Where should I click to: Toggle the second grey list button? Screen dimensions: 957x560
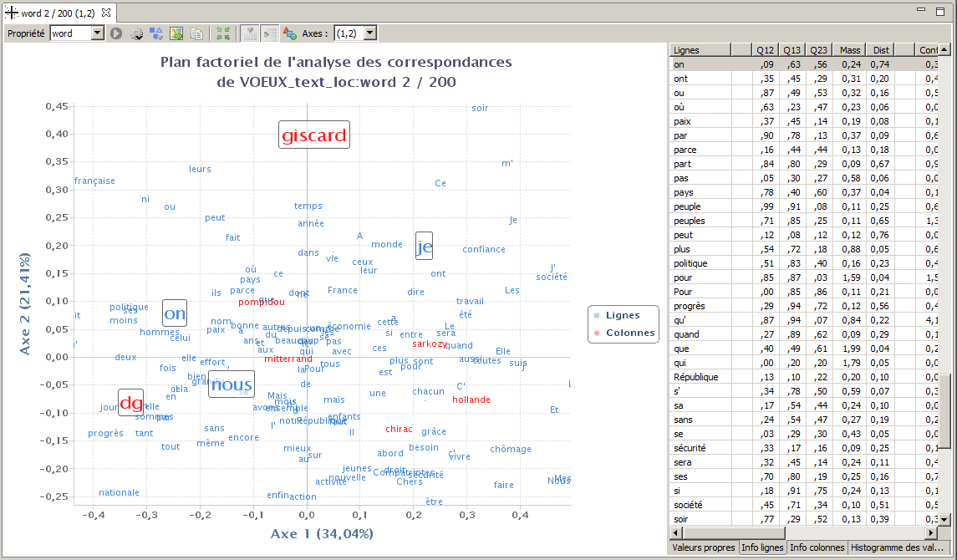[x=269, y=33]
